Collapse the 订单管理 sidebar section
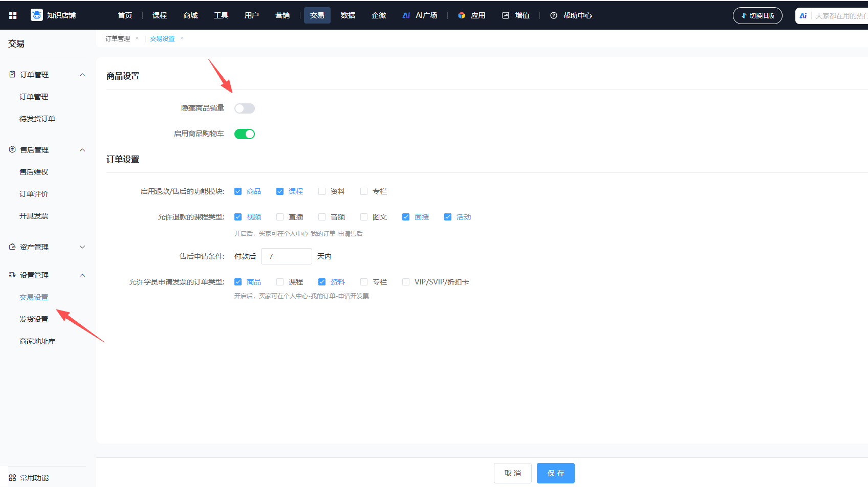Viewport: 868px width, 487px height. click(x=82, y=75)
